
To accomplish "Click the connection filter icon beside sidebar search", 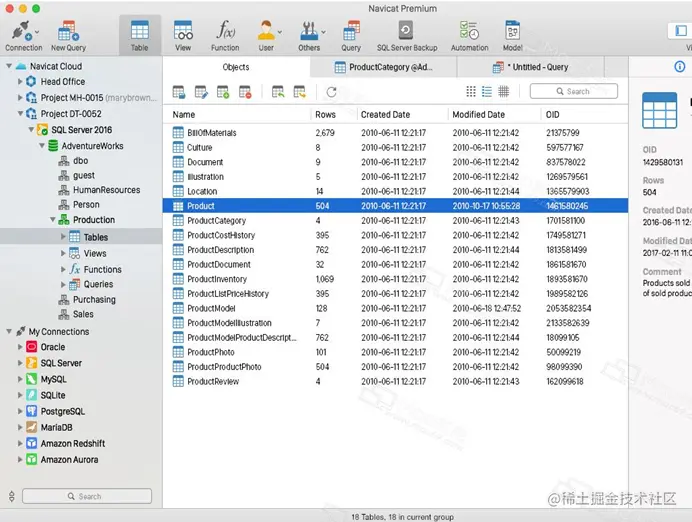I will tap(11, 496).
